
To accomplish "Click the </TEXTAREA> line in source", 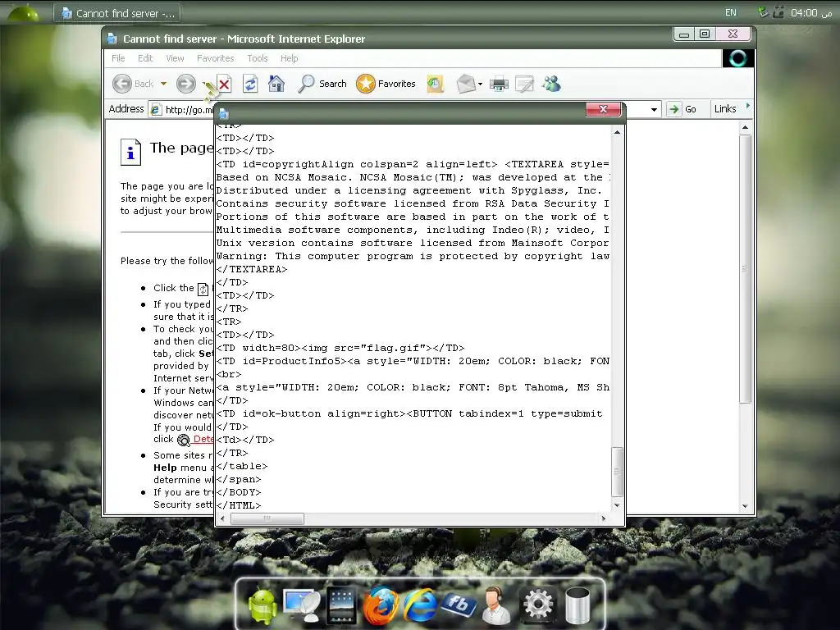I will coord(252,269).
